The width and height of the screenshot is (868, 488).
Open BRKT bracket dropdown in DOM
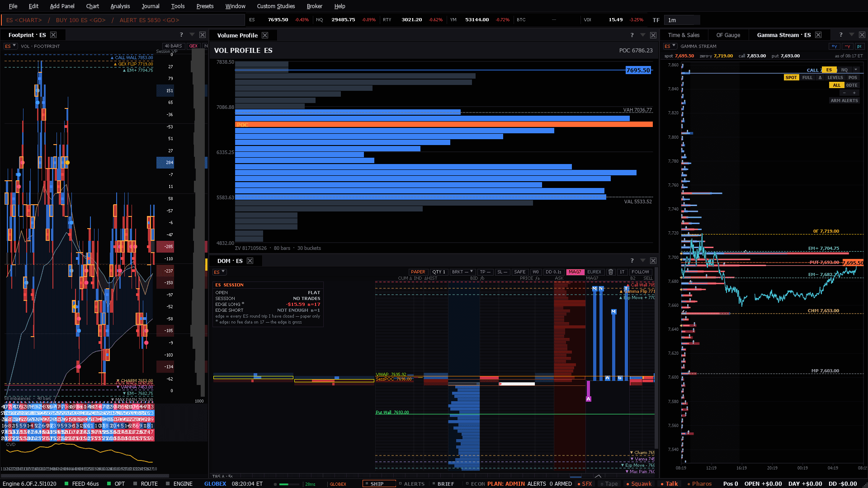pyautogui.click(x=463, y=272)
